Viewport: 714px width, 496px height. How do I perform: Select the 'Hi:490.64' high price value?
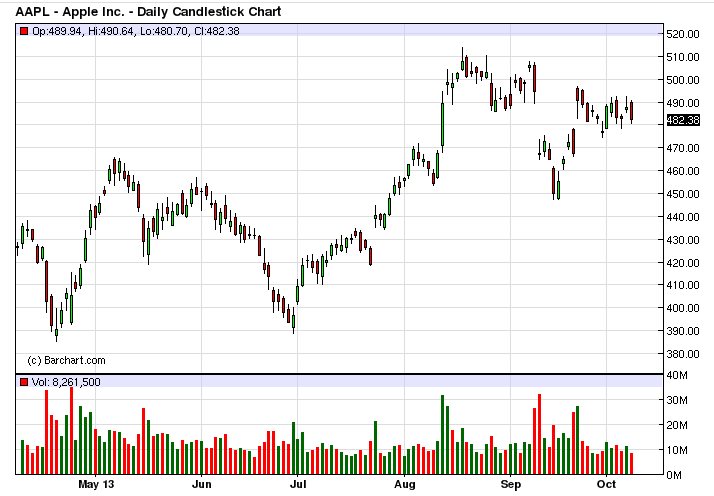tap(109, 31)
